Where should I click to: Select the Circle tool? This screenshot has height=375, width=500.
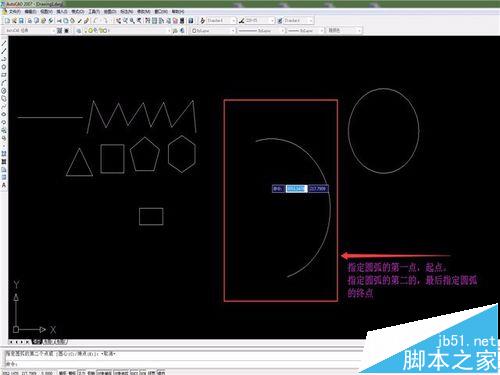coord(4,91)
